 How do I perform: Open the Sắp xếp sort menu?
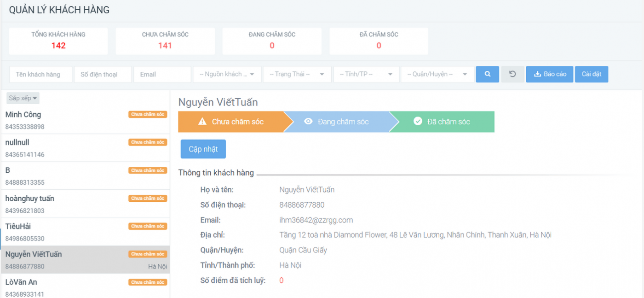tap(23, 98)
